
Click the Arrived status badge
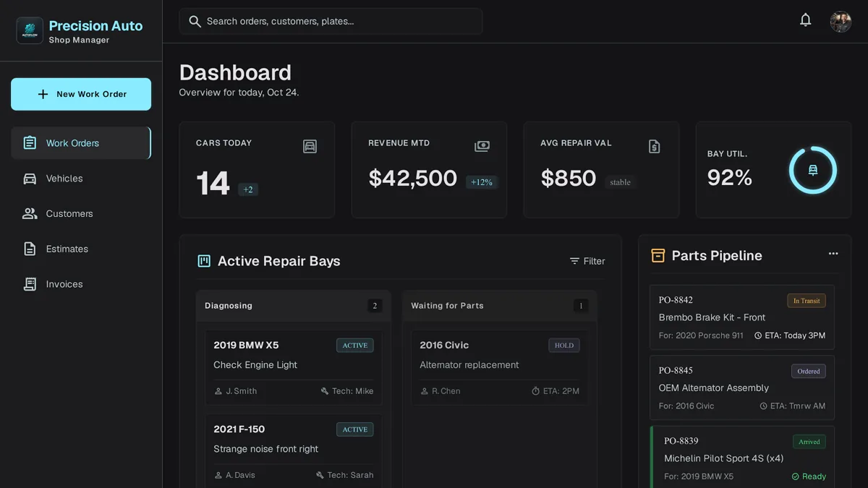[x=809, y=442]
